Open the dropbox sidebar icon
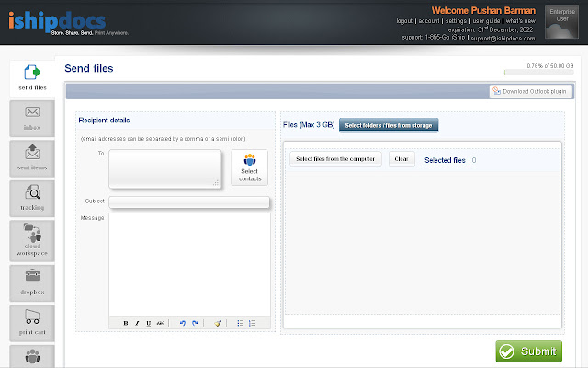The height and width of the screenshot is (368, 588). (32, 283)
